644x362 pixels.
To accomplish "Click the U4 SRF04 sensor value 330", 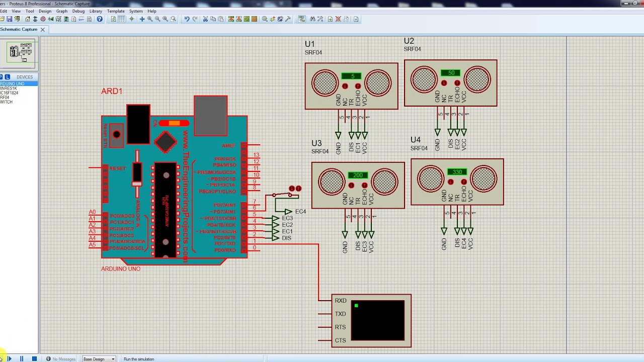I will (457, 172).
